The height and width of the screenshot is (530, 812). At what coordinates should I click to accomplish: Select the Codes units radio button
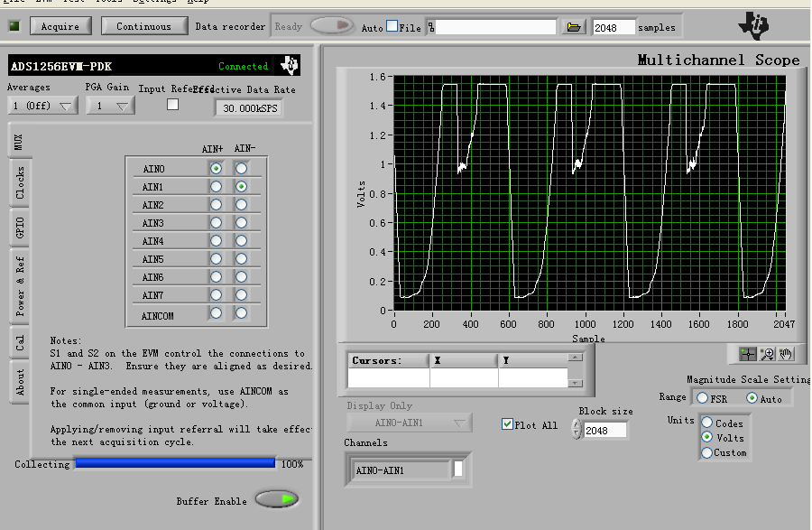[x=706, y=423]
